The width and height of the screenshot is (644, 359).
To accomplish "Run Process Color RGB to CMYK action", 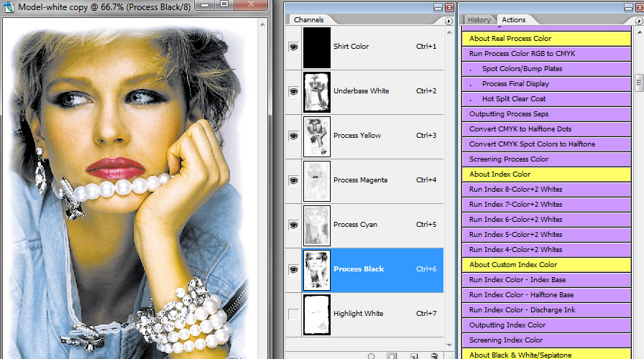I will coord(522,54).
